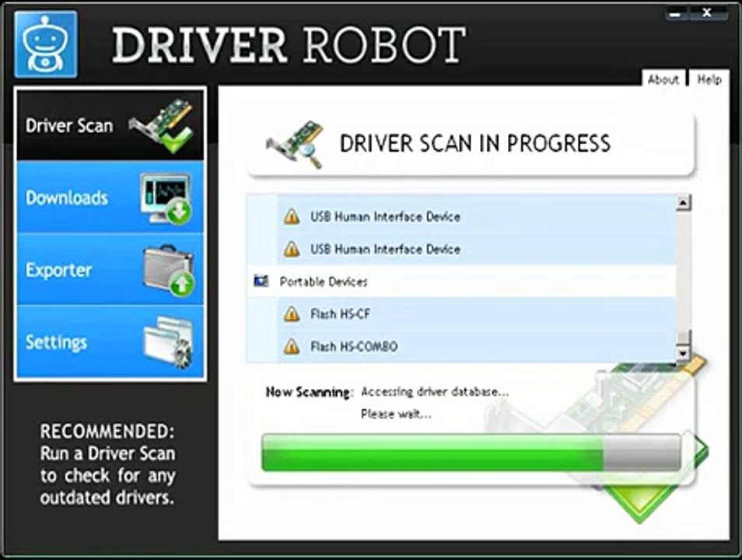Screen dimensions: 742x560
Task: Open the Exporter section
Action: [x=110, y=269]
